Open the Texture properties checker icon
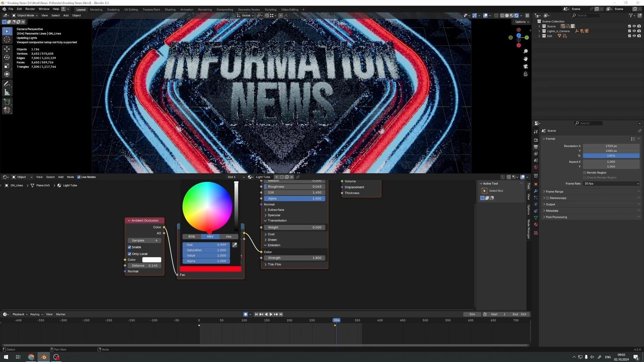Image resolution: width=644 pixels, height=362 pixels. (536, 233)
